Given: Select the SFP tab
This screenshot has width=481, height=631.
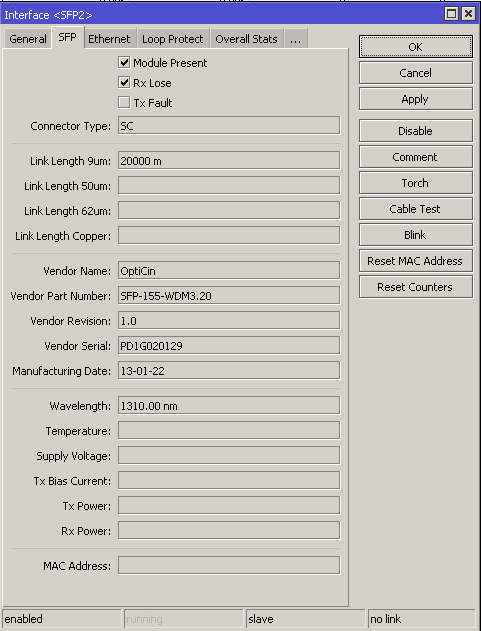Looking at the screenshot, I should point(67,37).
